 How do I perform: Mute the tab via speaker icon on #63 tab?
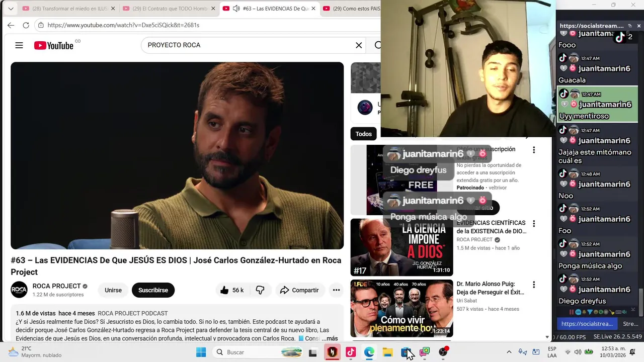(x=236, y=9)
